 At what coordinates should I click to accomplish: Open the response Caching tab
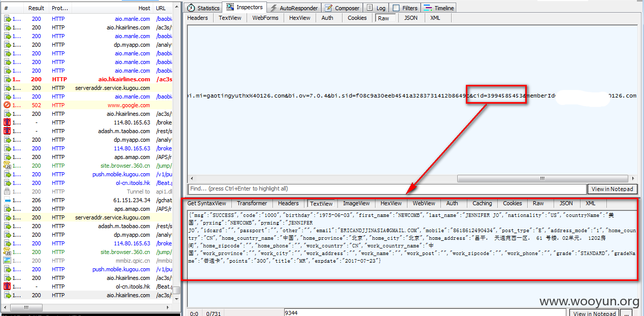click(x=483, y=203)
